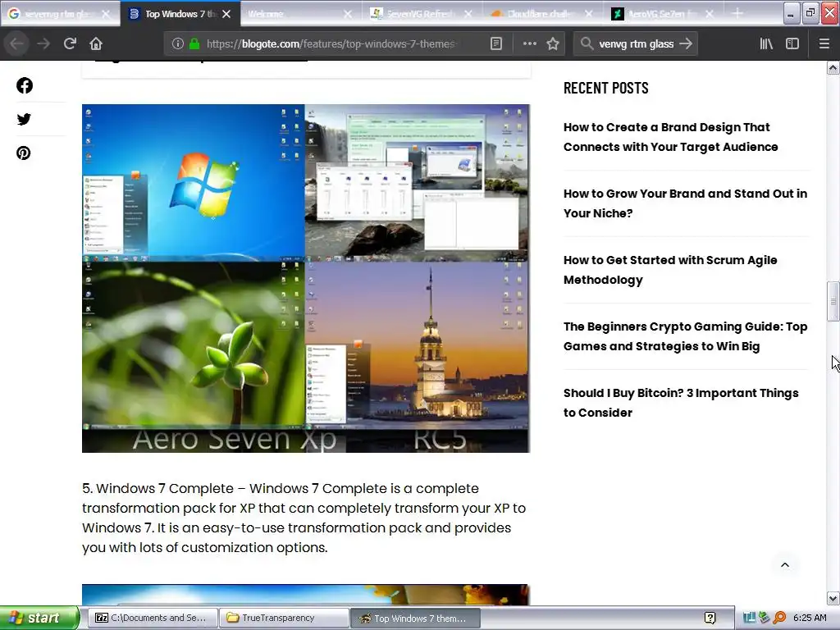Click the '5. Windows 7 Complete' paragraph text
Viewport: 840px width, 630px height.
(x=304, y=518)
